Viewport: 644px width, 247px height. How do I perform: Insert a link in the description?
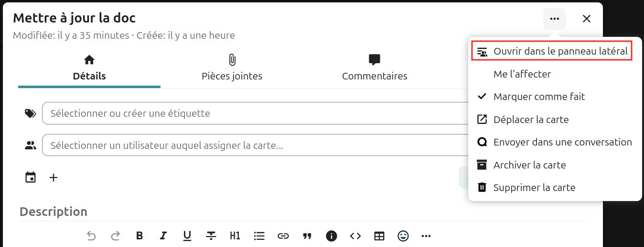coord(283,236)
